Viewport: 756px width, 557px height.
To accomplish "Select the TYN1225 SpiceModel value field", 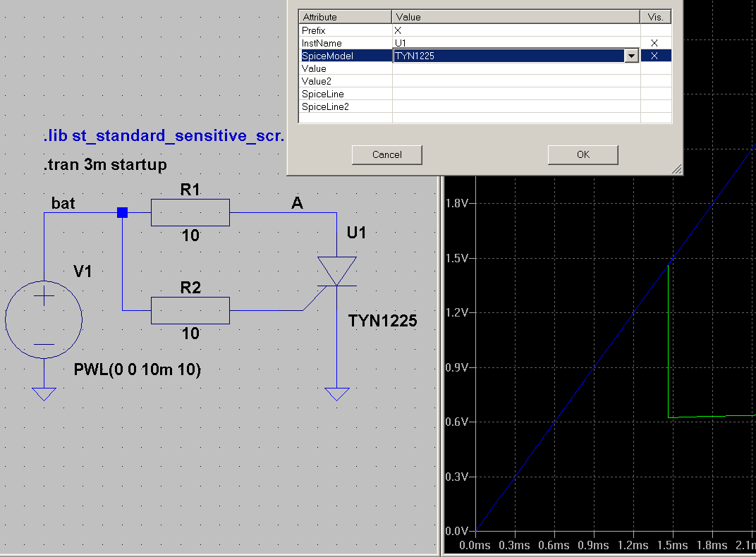I will click(x=509, y=56).
